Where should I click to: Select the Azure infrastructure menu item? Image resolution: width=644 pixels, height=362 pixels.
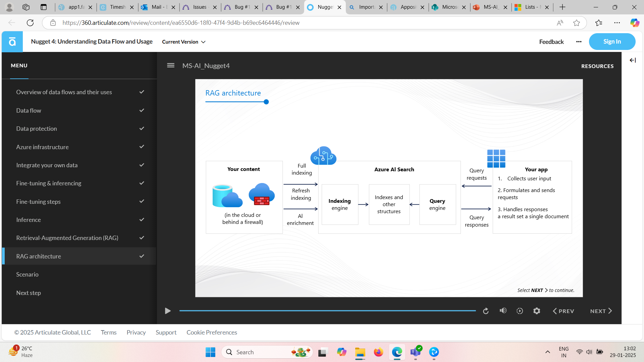click(x=79, y=147)
